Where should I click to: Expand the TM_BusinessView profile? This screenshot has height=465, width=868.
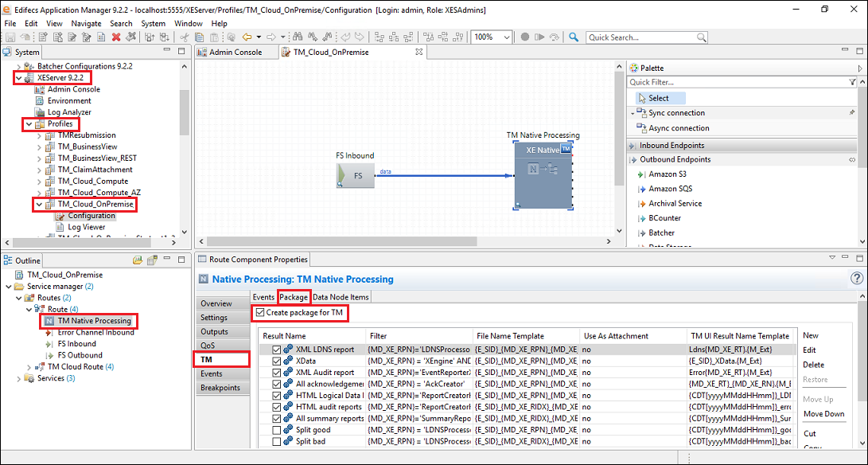pos(39,147)
